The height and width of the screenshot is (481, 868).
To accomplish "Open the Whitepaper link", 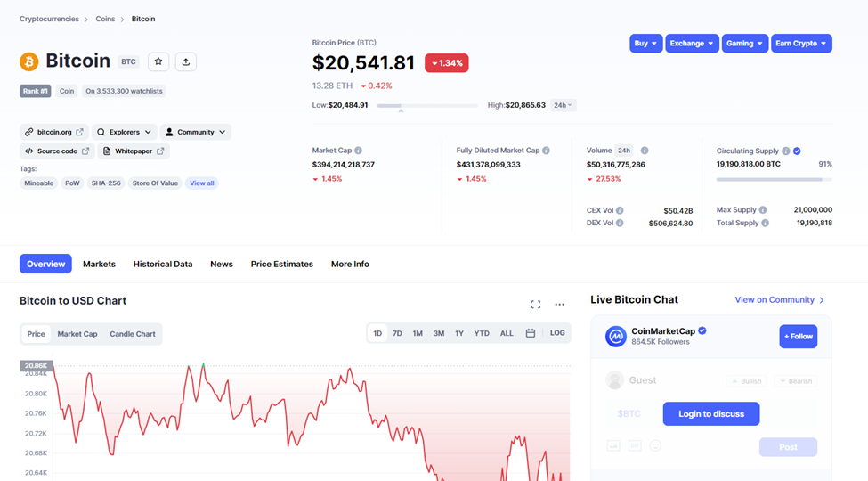I will pyautogui.click(x=134, y=151).
